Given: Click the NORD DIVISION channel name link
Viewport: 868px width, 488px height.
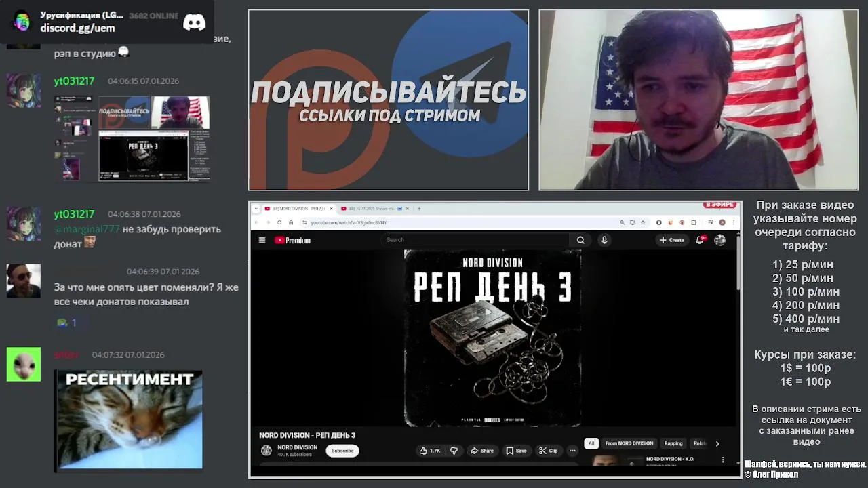Looking at the screenshot, I should [x=297, y=447].
